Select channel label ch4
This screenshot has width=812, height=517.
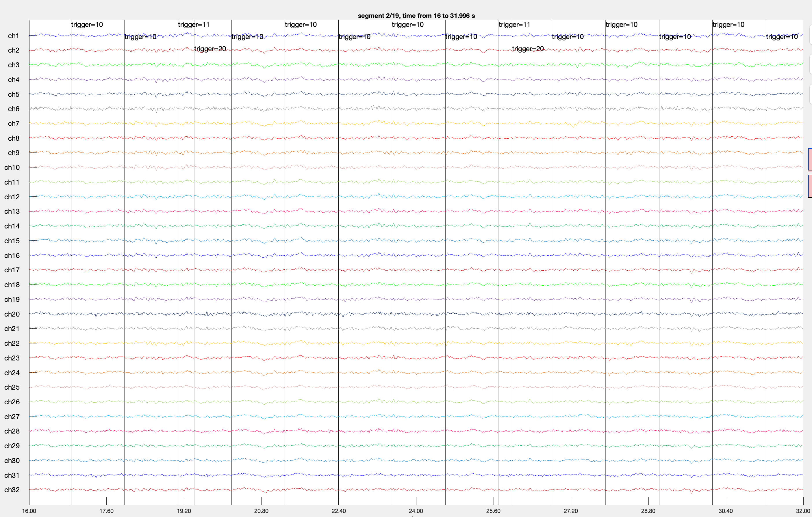[14, 79]
